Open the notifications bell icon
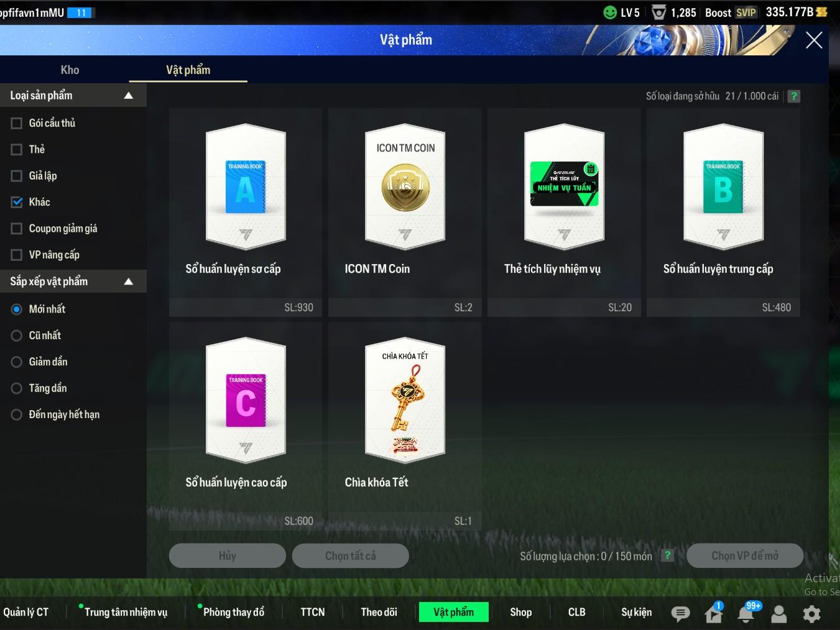Screen dimensions: 840x630 point(745,614)
